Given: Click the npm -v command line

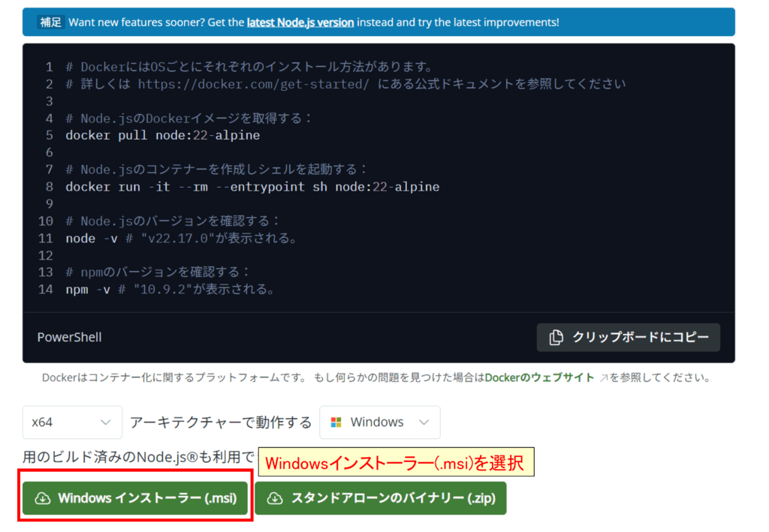Looking at the screenshot, I should click(x=170, y=290).
